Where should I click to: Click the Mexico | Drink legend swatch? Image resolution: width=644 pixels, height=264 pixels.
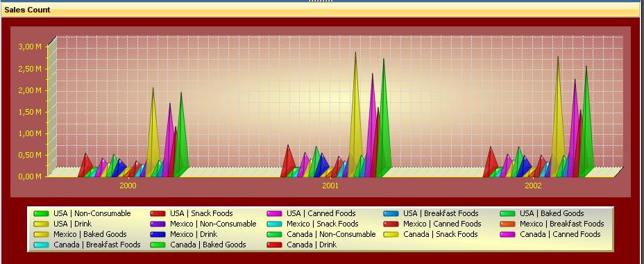coord(158,234)
